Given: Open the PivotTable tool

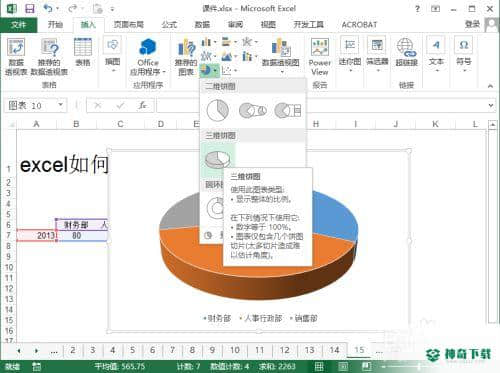Looking at the screenshot, I should [x=16, y=56].
